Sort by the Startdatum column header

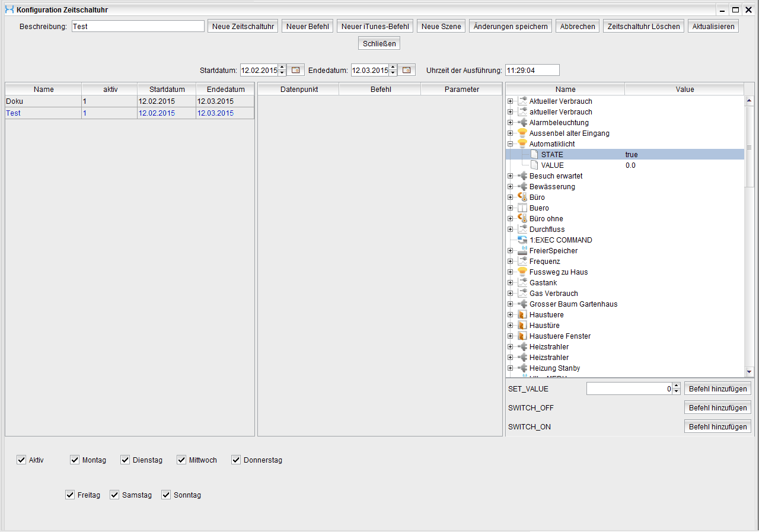click(167, 90)
